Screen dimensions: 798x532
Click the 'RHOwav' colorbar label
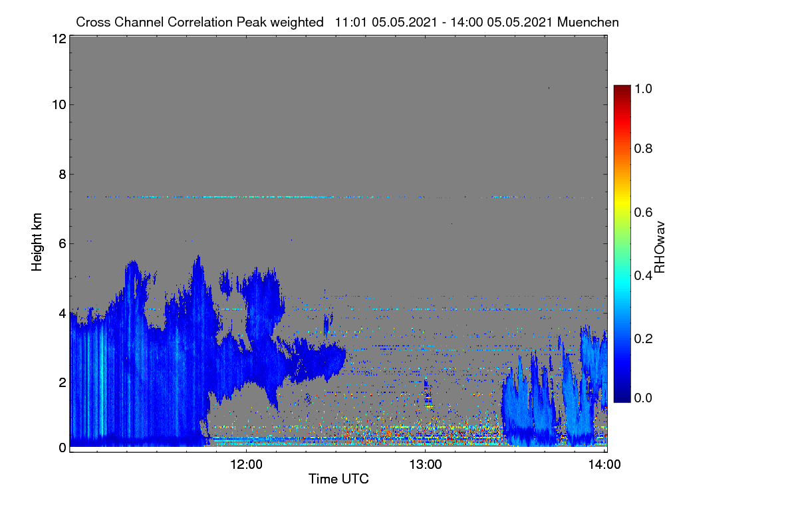point(659,247)
